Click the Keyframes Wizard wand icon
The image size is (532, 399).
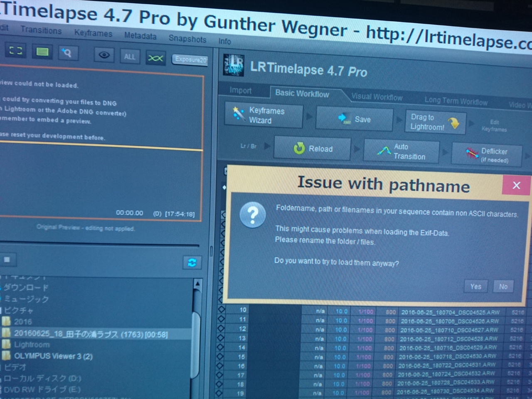pyautogui.click(x=239, y=114)
